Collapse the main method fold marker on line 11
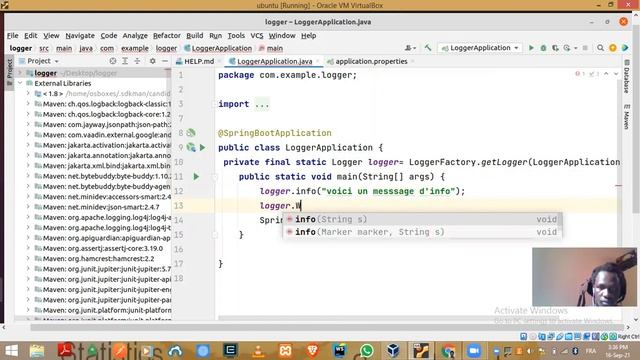Screen dimensions: 640x360 coord(214,177)
